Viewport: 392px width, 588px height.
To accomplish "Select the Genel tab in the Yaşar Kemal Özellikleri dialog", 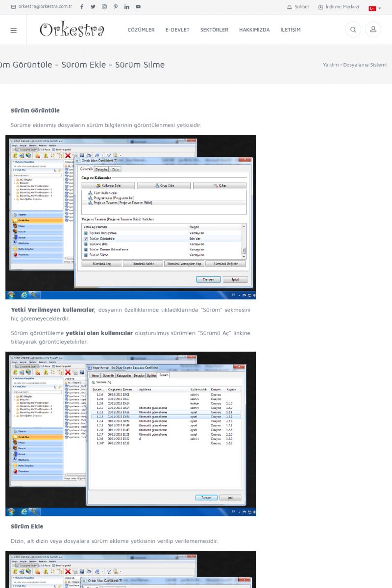I will 95,375.
